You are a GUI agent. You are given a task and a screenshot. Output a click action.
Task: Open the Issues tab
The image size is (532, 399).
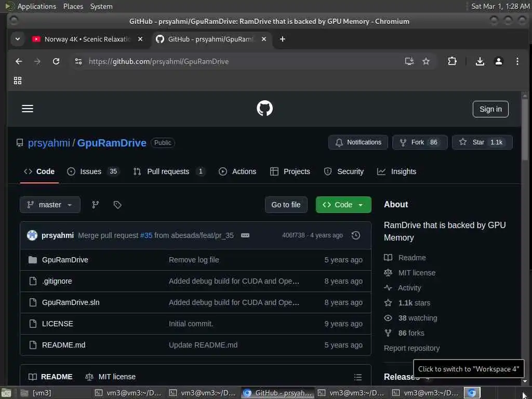(x=92, y=171)
